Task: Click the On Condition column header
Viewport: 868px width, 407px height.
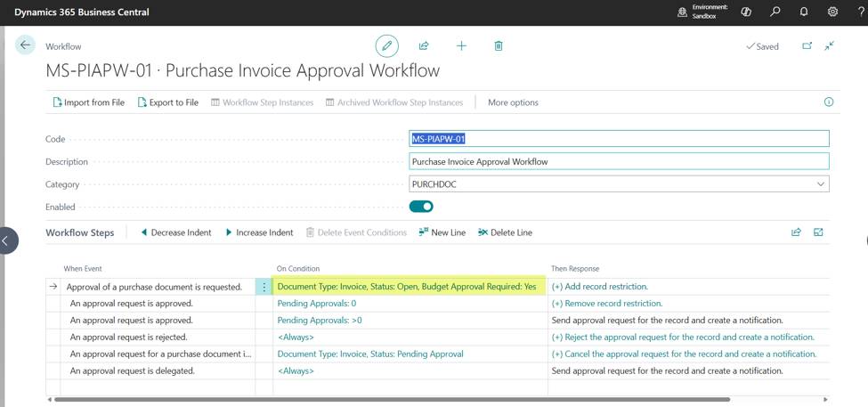Action: point(298,269)
